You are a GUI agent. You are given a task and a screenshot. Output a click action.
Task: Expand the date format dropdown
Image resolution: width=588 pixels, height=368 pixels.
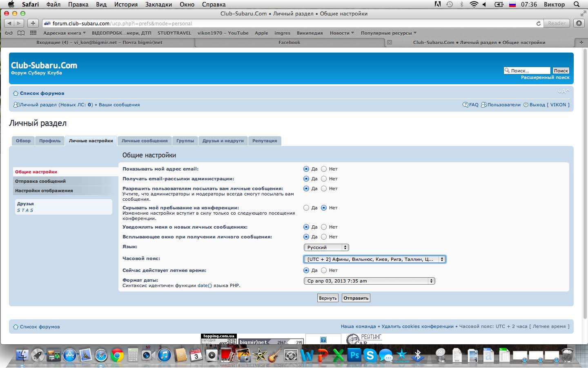pos(369,281)
